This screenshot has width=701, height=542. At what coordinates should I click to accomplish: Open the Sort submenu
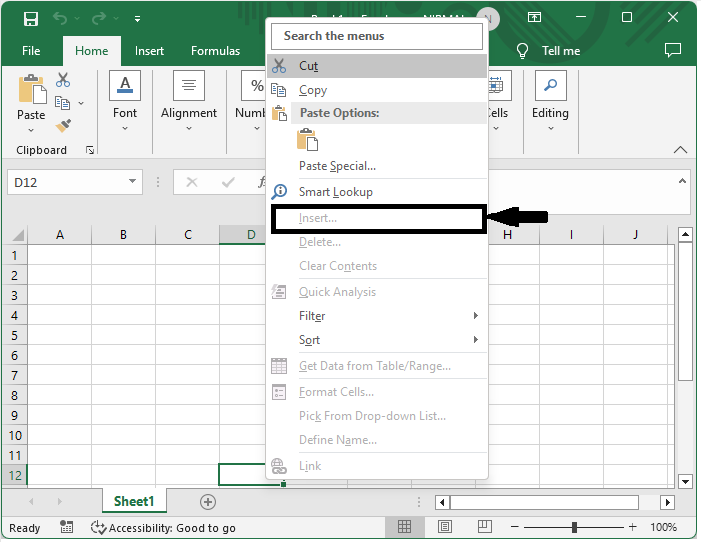coord(377,340)
